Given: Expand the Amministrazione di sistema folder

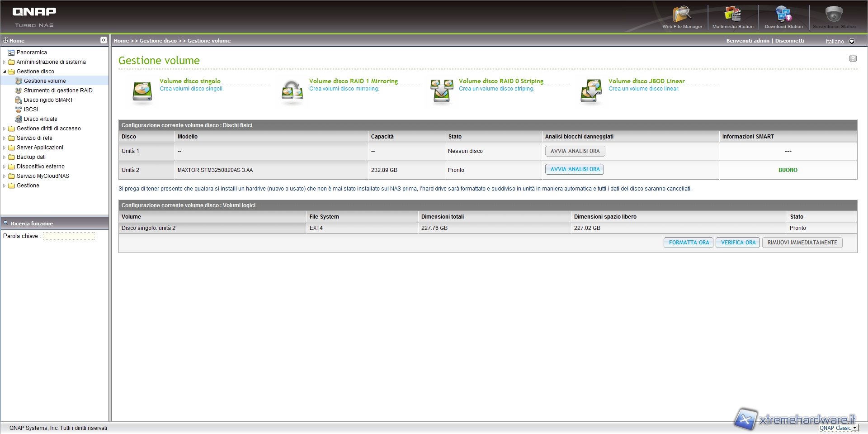Looking at the screenshot, I should pos(5,62).
